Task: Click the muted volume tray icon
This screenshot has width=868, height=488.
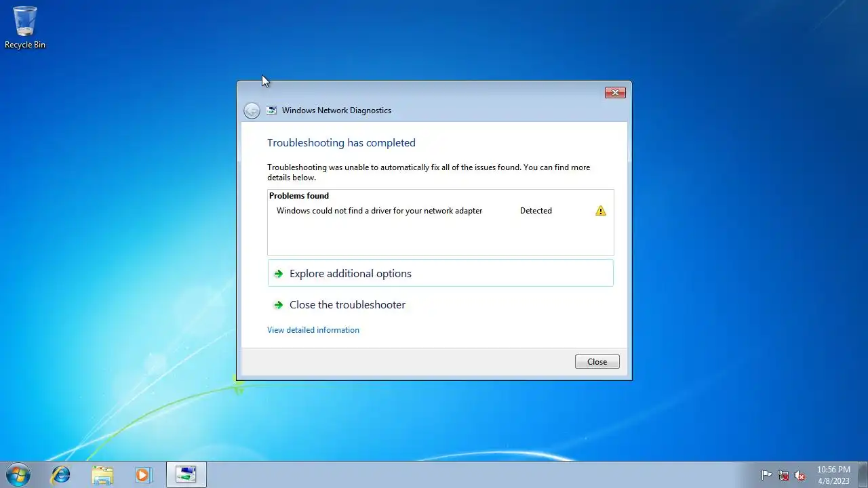Action: coord(800,475)
